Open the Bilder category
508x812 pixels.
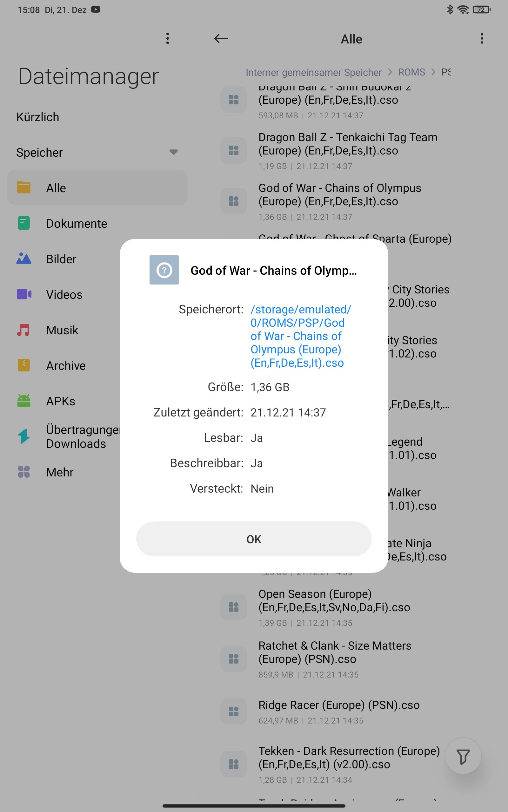(67, 259)
